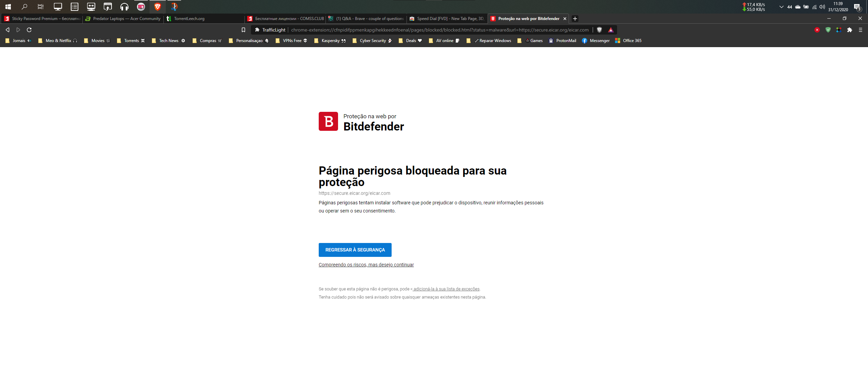This screenshot has width=868, height=366.
Task: Open the Extensions puzzle piece menu
Action: pos(849,30)
